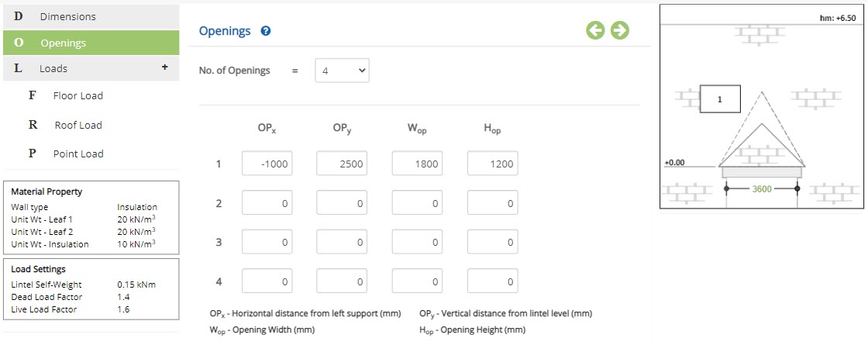
Task: Go to the Dimensions section
Action: pos(91,17)
